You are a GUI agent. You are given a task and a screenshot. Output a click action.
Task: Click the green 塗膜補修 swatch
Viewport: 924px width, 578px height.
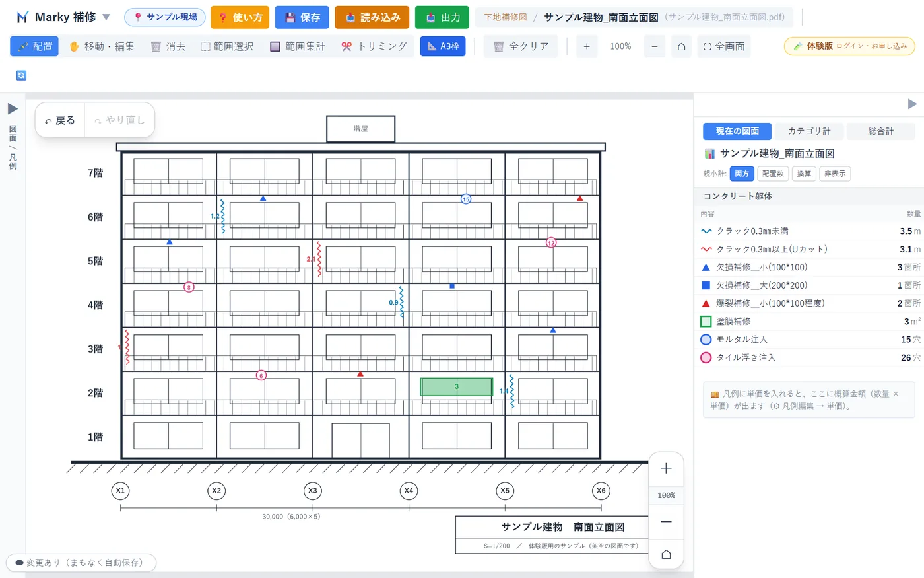pos(706,321)
